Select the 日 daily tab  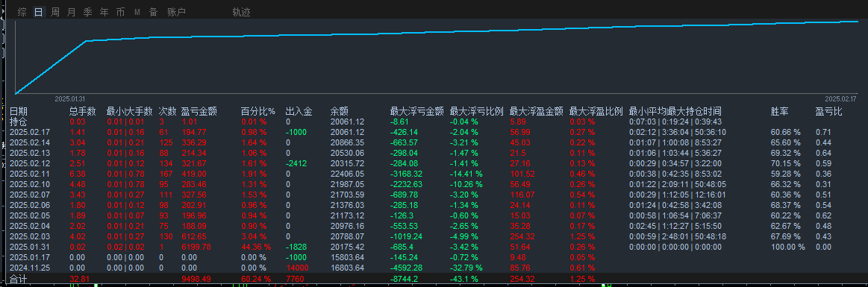point(38,12)
